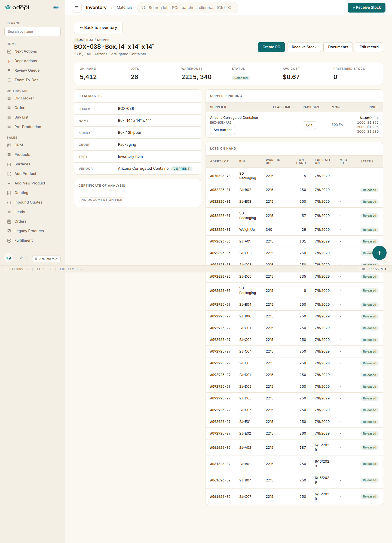Go to Materials breadcrumb
This screenshot has height=543, width=392.
click(125, 7)
